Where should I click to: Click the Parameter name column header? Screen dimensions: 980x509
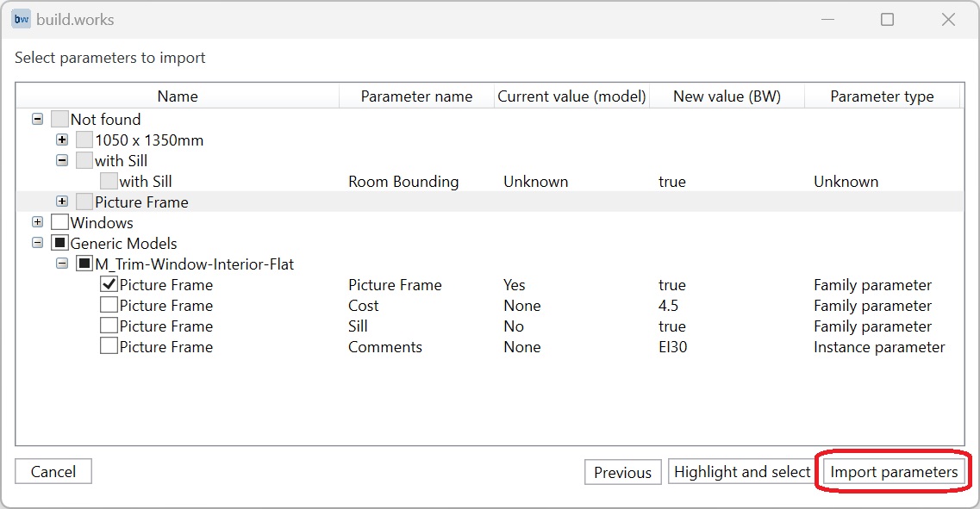(x=415, y=96)
